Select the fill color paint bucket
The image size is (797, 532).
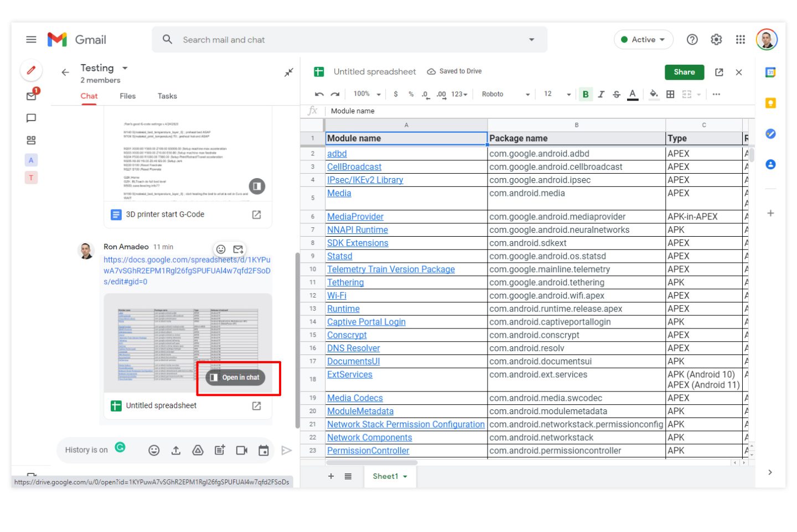coord(654,95)
